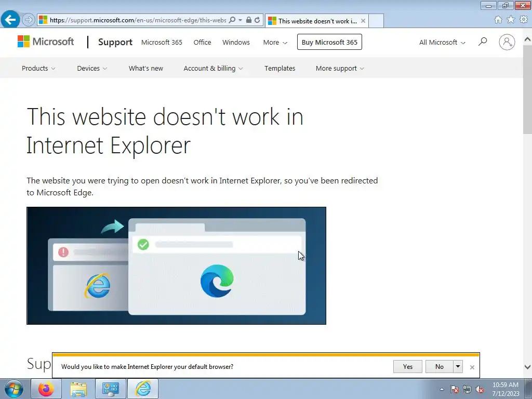
Task: Click the muted volume tray icon
Action: tap(480, 389)
